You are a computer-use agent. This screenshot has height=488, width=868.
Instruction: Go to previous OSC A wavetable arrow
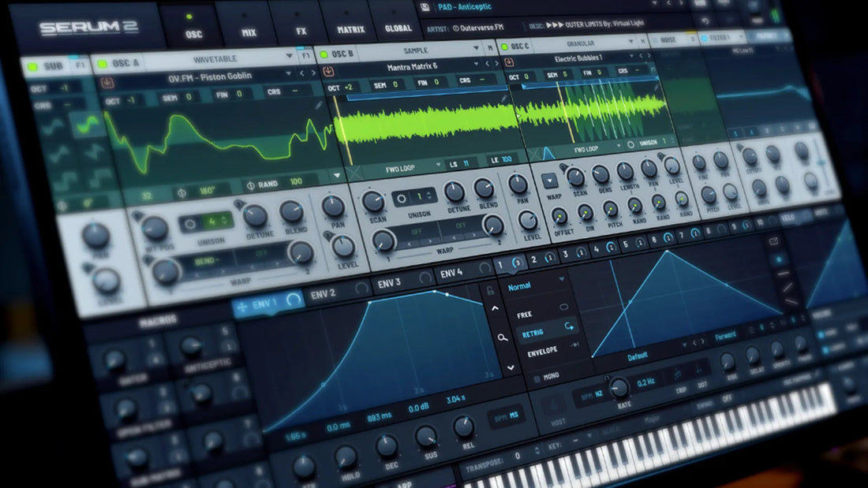[x=301, y=73]
